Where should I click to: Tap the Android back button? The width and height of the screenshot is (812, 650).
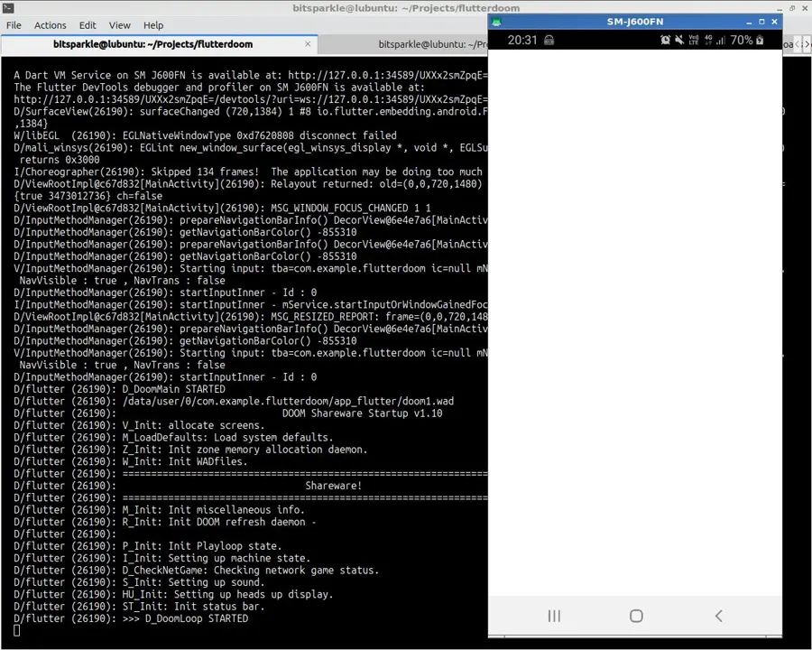click(718, 616)
